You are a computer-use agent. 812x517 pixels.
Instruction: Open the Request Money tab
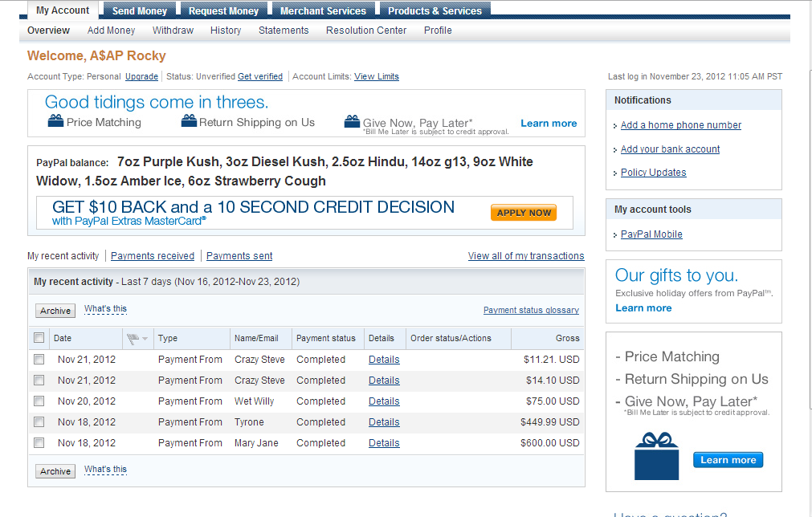(x=223, y=10)
